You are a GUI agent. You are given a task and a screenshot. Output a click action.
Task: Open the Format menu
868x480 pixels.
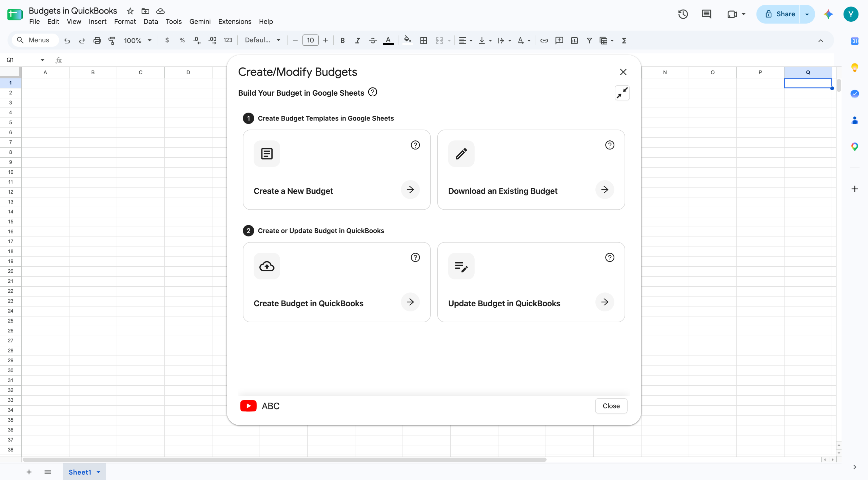125,22
